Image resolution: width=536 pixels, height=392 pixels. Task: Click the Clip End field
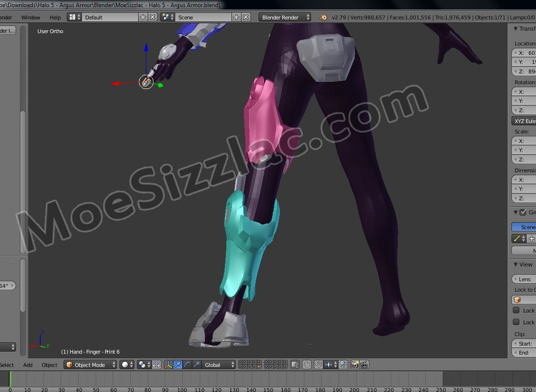[524, 353]
